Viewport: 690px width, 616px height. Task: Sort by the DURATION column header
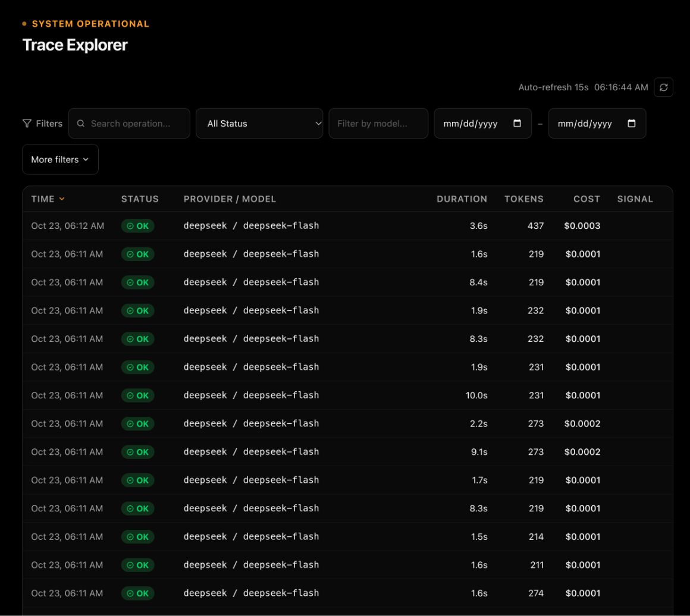coord(462,199)
